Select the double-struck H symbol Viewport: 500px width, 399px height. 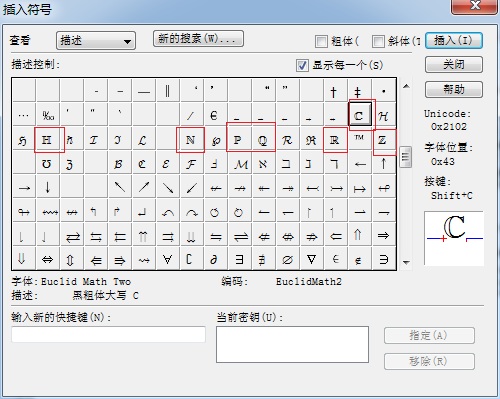(x=48, y=140)
